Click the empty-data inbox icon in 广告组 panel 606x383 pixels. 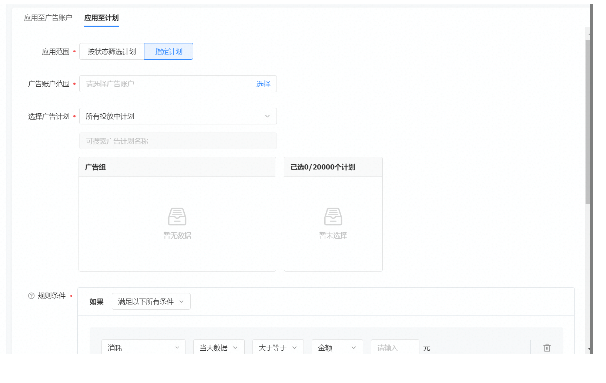177,216
